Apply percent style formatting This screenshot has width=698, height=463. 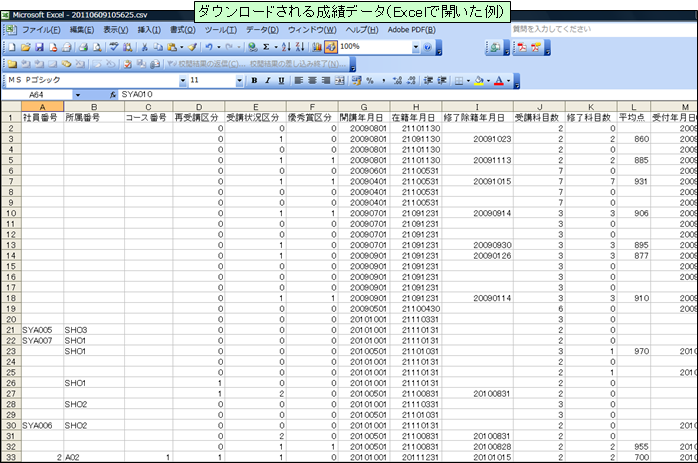click(369, 81)
